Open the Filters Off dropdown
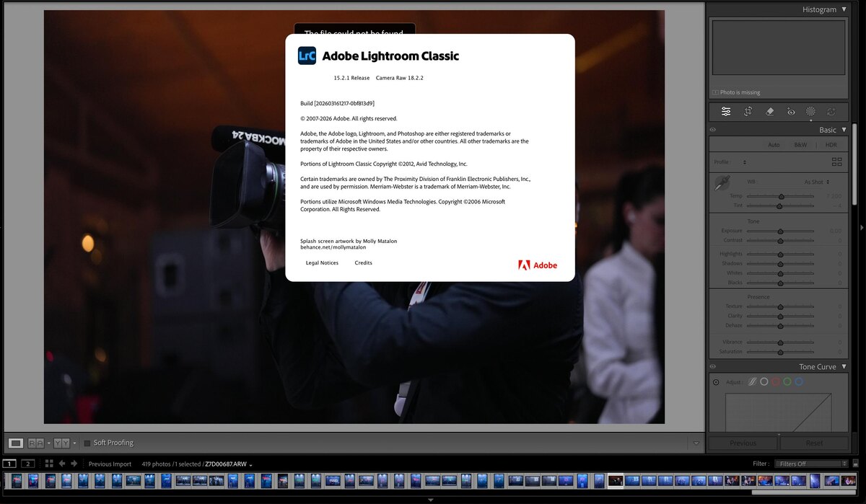Image resolution: width=866 pixels, height=504 pixels. coord(813,464)
